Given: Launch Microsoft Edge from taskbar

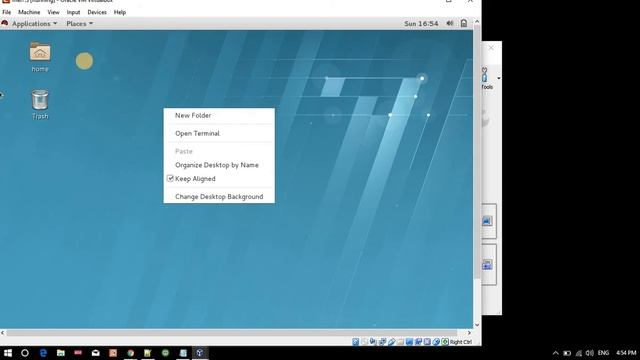Looking at the screenshot, I should point(43,353).
